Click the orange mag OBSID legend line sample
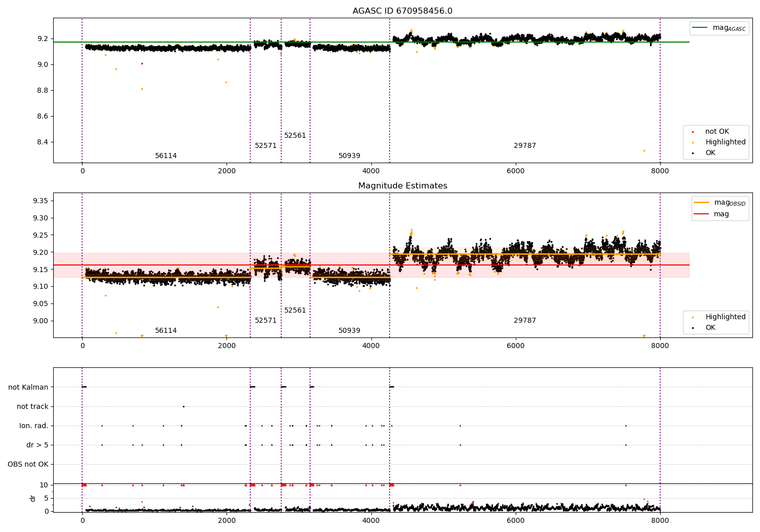Image resolution: width=760 pixels, height=532 pixels. pyautogui.click(x=702, y=203)
